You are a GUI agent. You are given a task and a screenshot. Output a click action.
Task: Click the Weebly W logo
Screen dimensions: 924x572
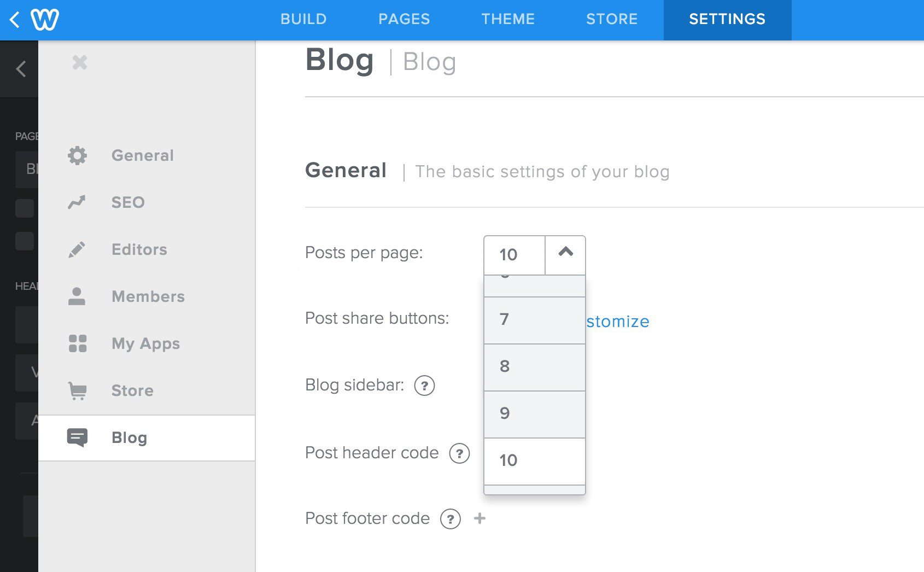click(45, 20)
